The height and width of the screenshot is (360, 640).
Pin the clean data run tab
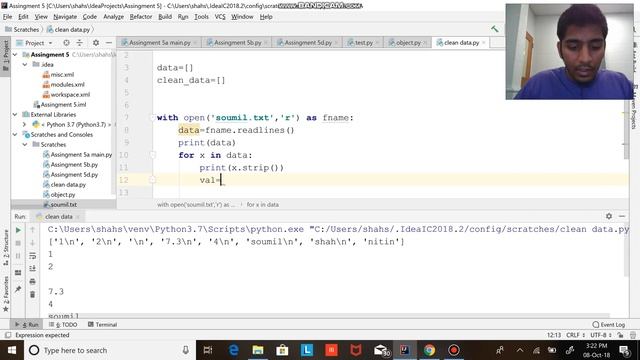(18, 289)
